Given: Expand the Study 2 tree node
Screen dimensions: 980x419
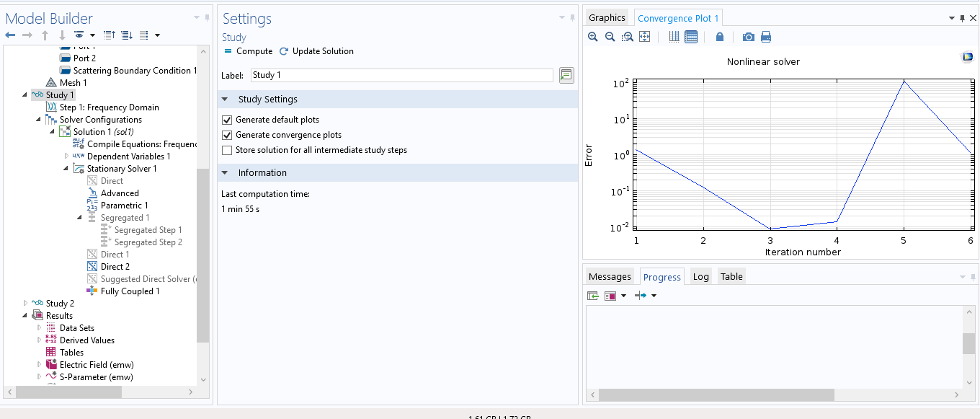Looking at the screenshot, I should (26, 304).
